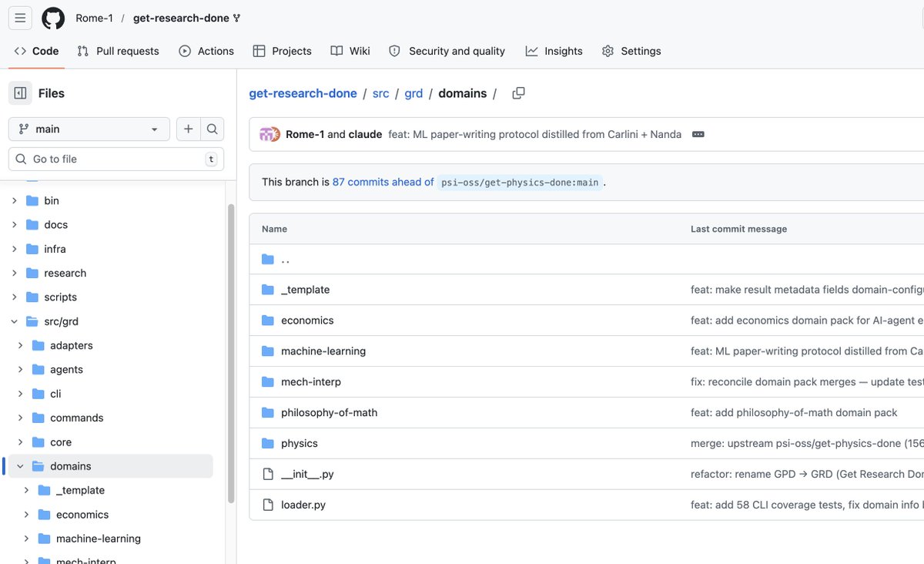
Task: Open 87 commits ahead of link
Action: click(x=383, y=182)
